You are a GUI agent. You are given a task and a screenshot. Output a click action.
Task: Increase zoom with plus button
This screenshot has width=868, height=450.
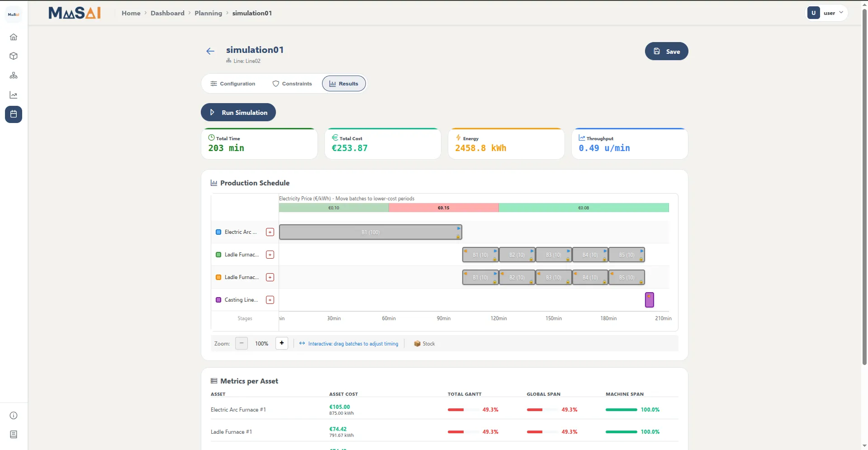pyautogui.click(x=282, y=343)
